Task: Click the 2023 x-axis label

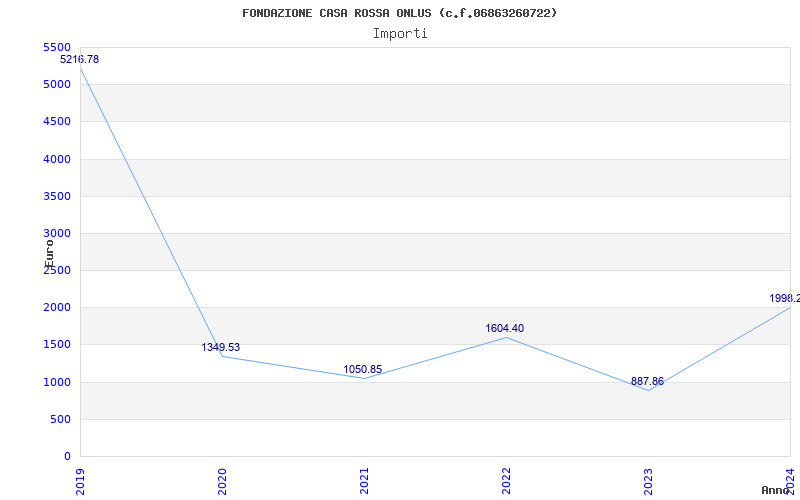Action: coord(648,481)
